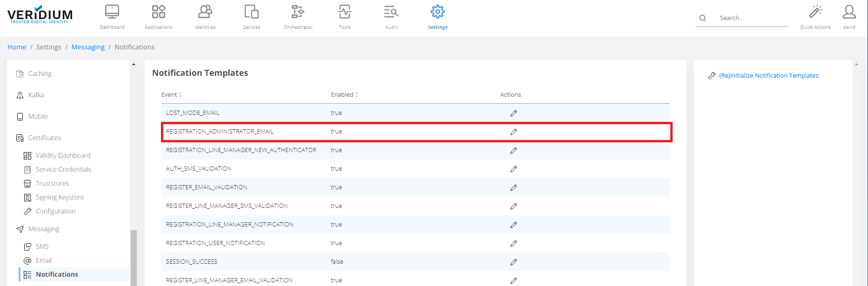The width and height of the screenshot is (868, 286).
Task: Open the david user profile icon
Action: (849, 12)
